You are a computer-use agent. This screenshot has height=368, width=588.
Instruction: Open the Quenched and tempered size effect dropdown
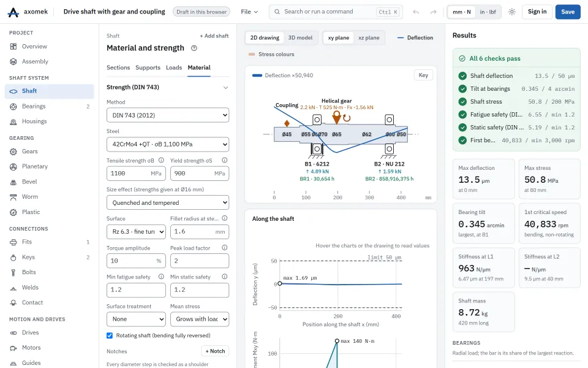(168, 202)
